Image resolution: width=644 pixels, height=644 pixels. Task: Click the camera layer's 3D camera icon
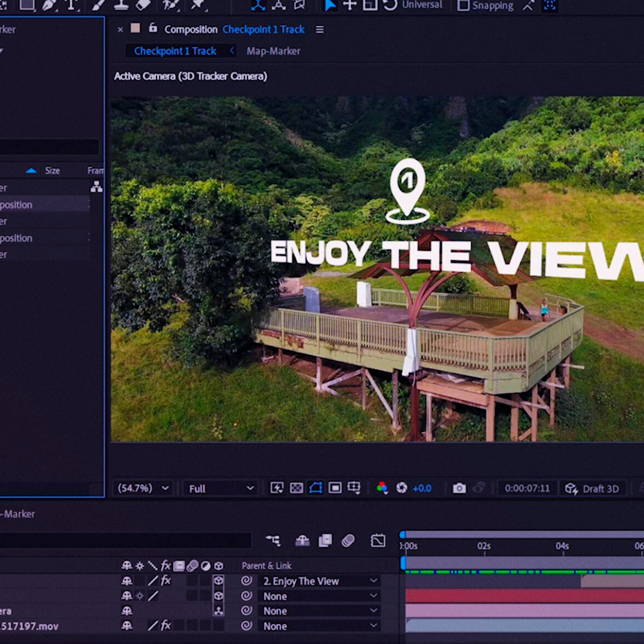(218, 611)
